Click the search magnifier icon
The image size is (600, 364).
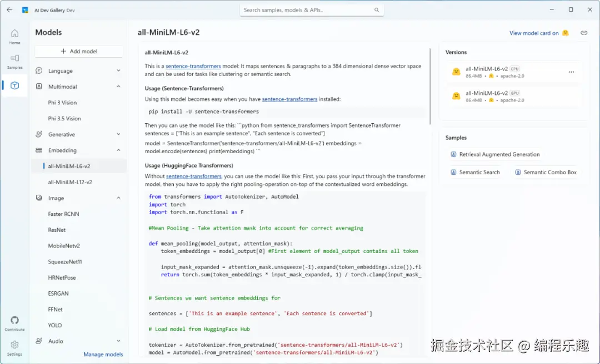pos(377,11)
